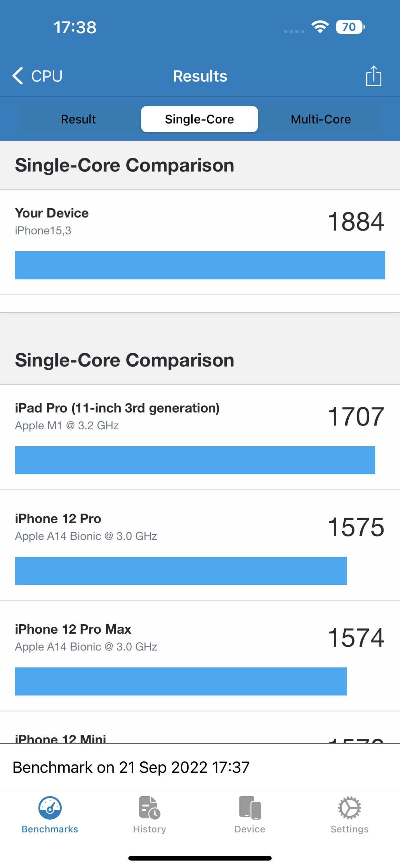Tap the battery level indicator
The height and width of the screenshot is (868, 400).
click(350, 27)
